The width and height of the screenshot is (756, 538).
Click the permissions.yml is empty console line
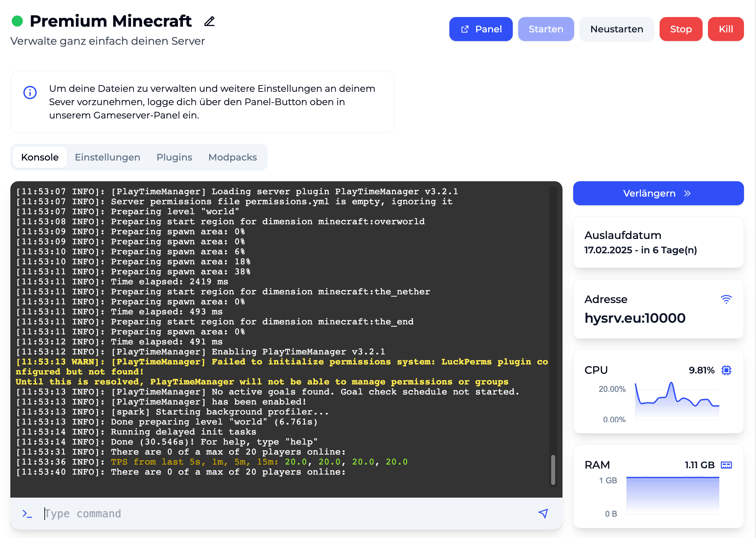(234, 202)
